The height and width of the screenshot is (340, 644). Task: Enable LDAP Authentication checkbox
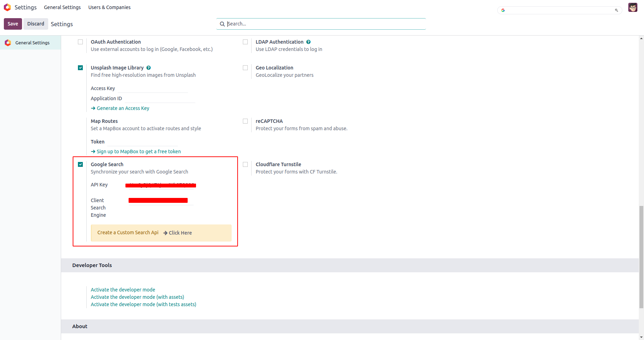245,42
